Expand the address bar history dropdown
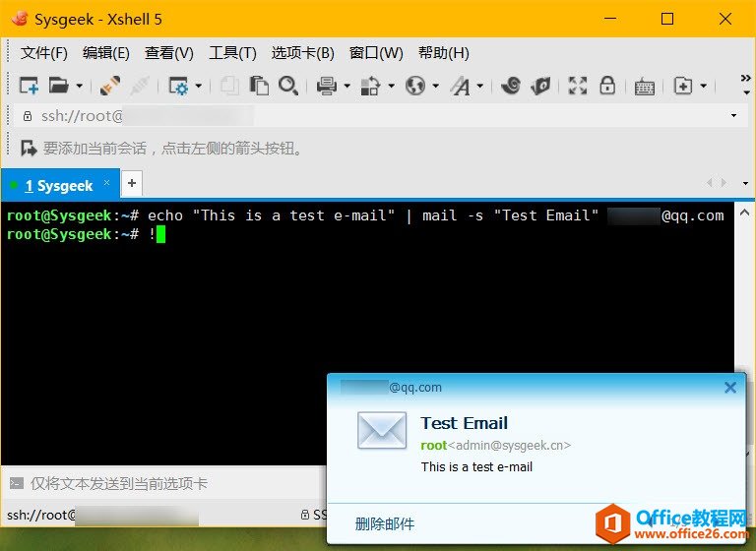This screenshot has width=756, height=551. pos(733,116)
